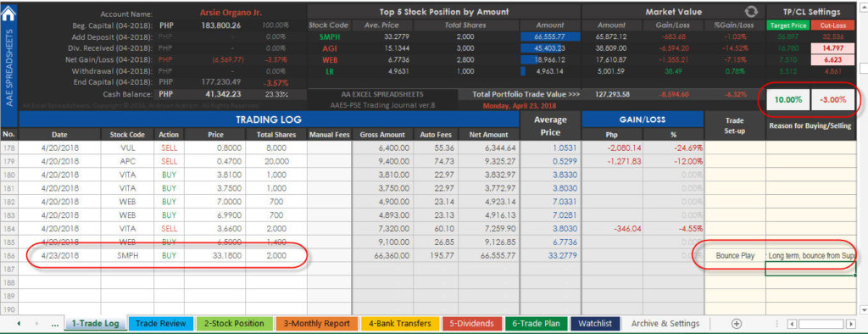The width and height of the screenshot is (868, 334).
Task: Click the Stock Code column header in Trading Log
Action: (x=127, y=134)
